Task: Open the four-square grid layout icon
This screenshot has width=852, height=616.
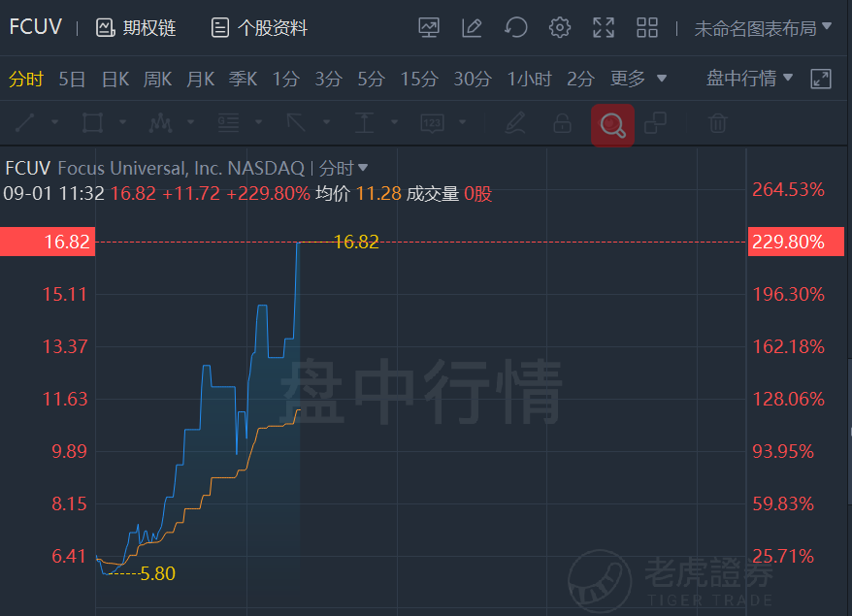Action: (x=647, y=28)
